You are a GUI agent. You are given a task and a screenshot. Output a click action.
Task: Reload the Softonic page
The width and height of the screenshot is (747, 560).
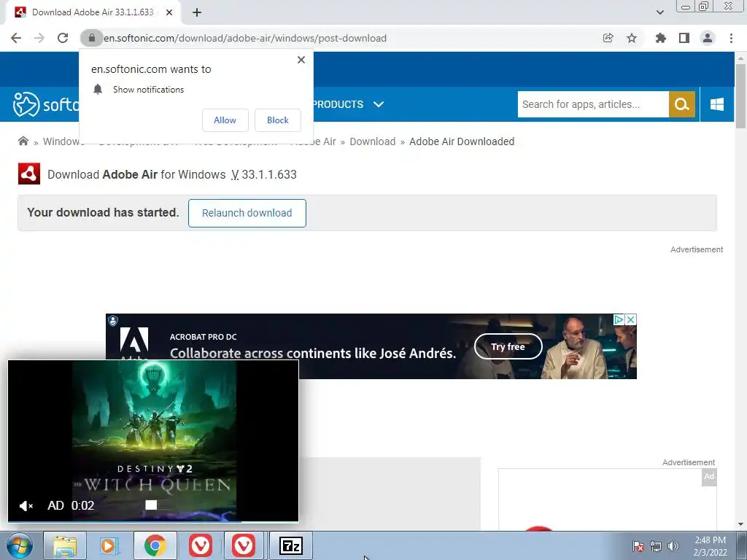[x=63, y=38]
